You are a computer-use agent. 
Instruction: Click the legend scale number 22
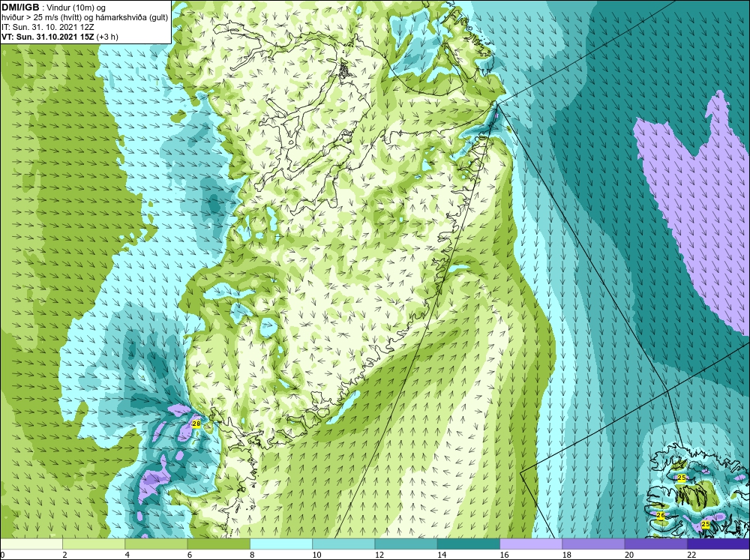[691, 555]
